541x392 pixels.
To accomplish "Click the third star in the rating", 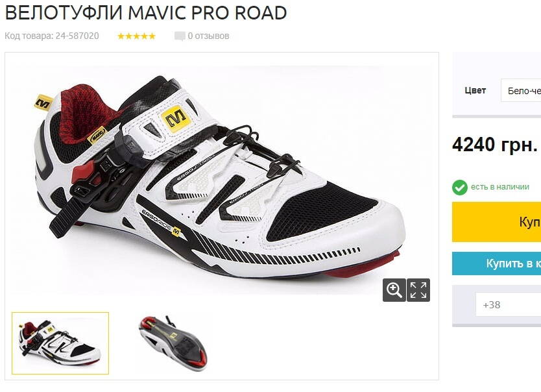I will pyautogui.click(x=137, y=36).
